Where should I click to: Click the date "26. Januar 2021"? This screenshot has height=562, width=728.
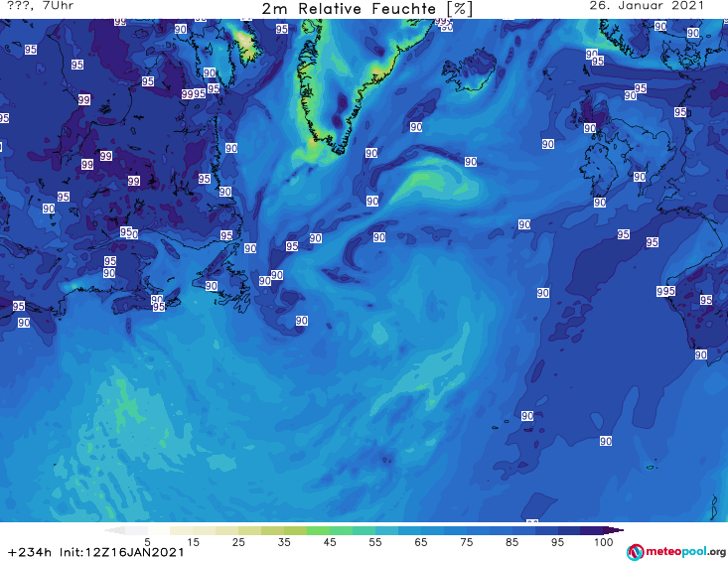pyautogui.click(x=647, y=6)
